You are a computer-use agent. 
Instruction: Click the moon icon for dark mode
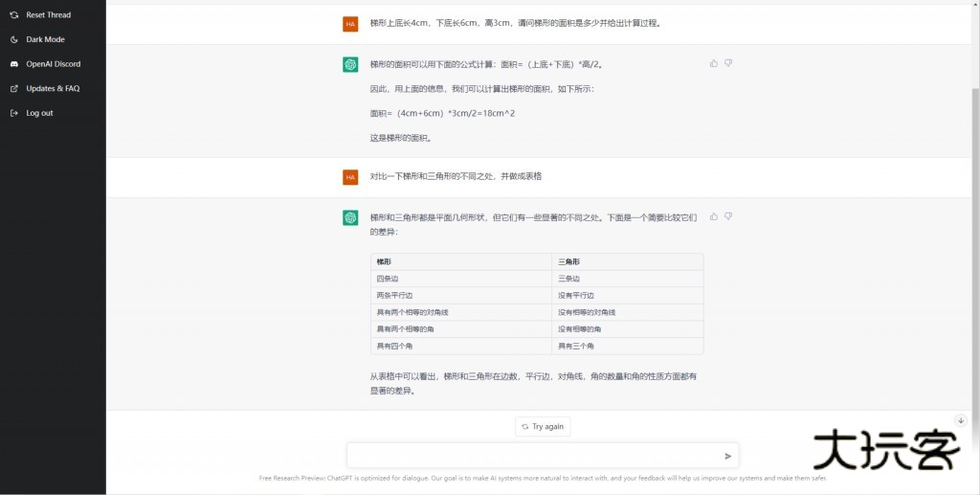(x=14, y=39)
